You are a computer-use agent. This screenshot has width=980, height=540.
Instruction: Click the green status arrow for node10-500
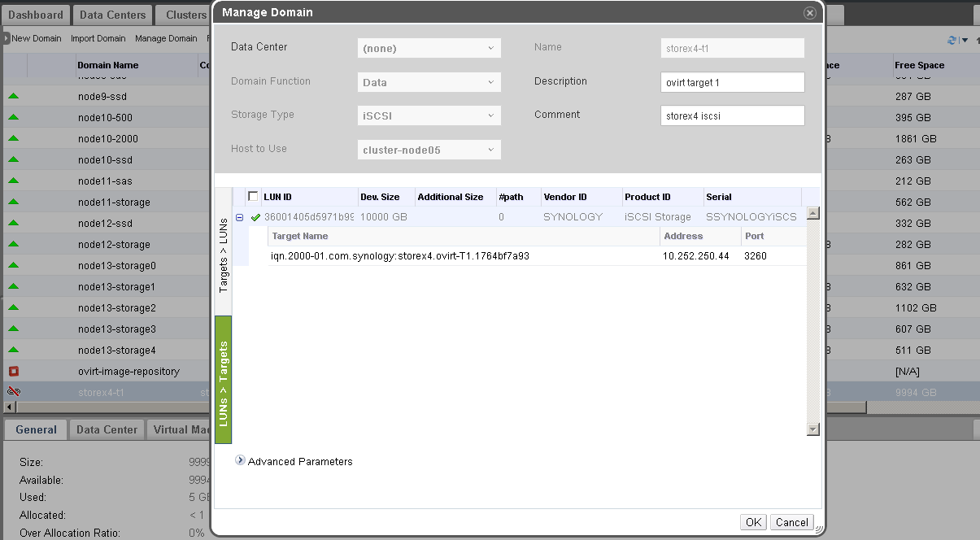click(14, 118)
